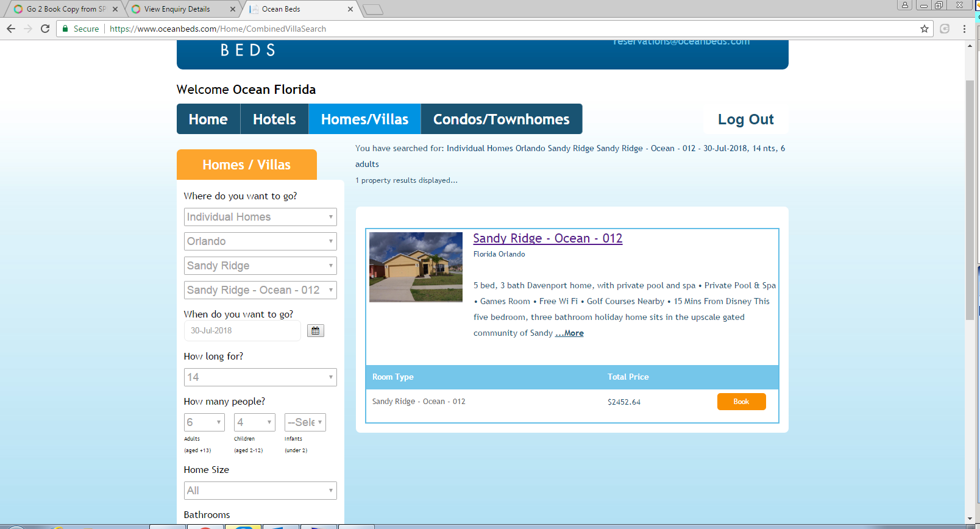Screen dimensions: 980x529
Task: Close the View Enquiry Details tab
Action: (x=233, y=9)
